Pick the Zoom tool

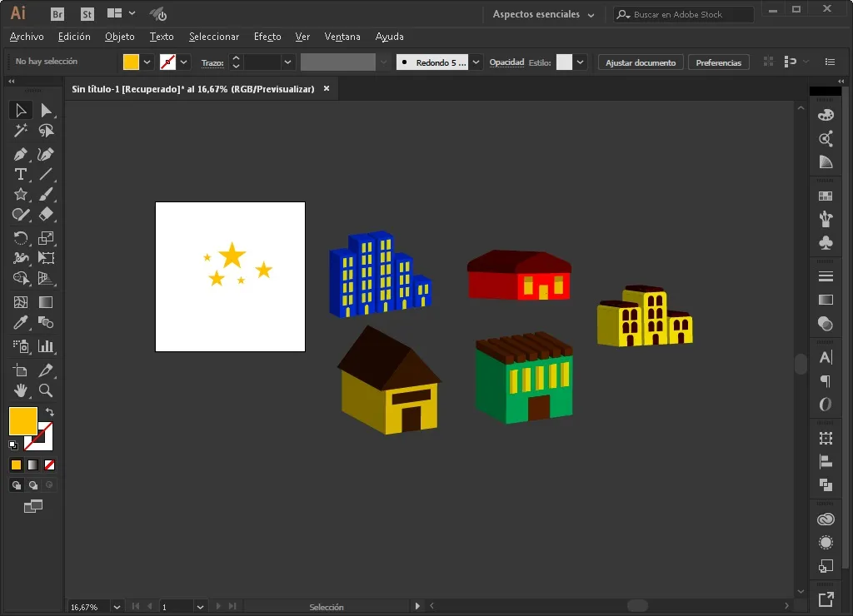[x=47, y=390]
